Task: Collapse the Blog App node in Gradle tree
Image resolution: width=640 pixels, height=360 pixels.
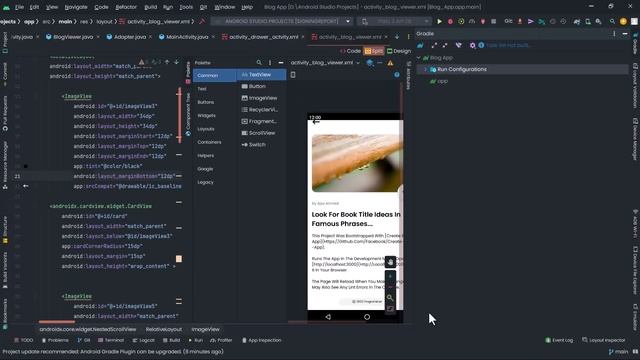Action: tap(419, 58)
